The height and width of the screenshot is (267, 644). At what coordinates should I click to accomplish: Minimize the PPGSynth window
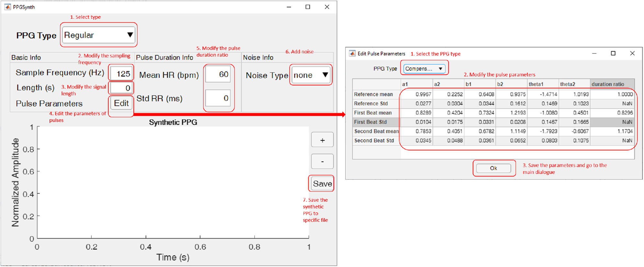(x=289, y=7)
